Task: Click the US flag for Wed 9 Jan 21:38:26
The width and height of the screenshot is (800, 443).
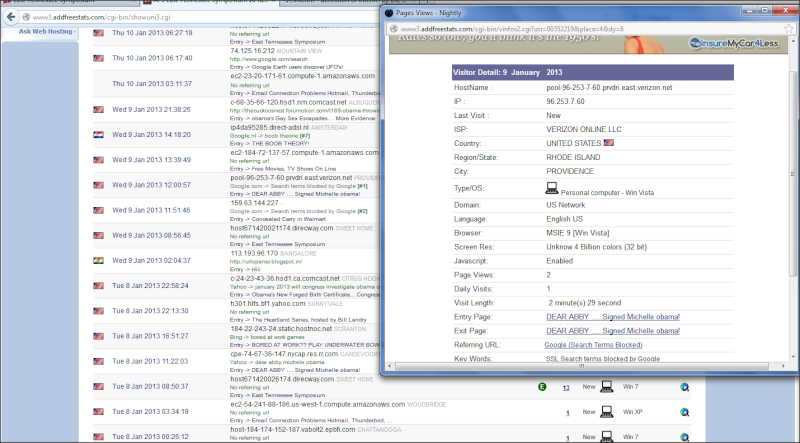Action: (x=98, y=110)
